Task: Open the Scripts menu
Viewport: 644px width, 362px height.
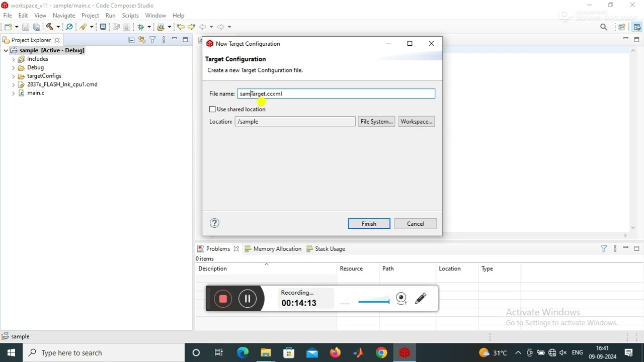Action: tap(130, 16)
